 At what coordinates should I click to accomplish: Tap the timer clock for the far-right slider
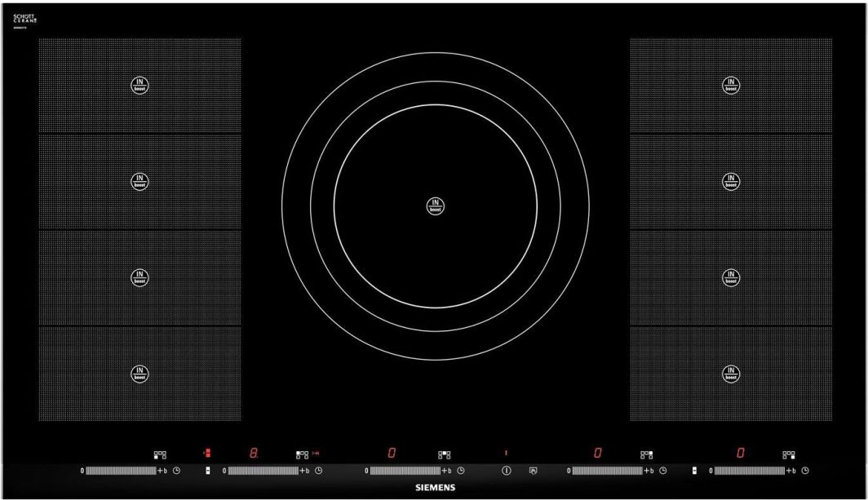click(805, 471)
